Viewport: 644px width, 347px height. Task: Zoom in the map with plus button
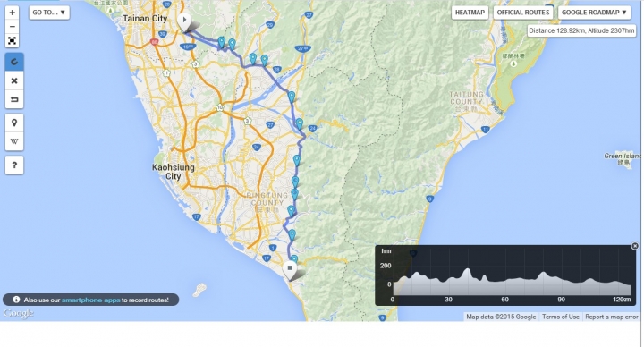click(x=13, y=13)
